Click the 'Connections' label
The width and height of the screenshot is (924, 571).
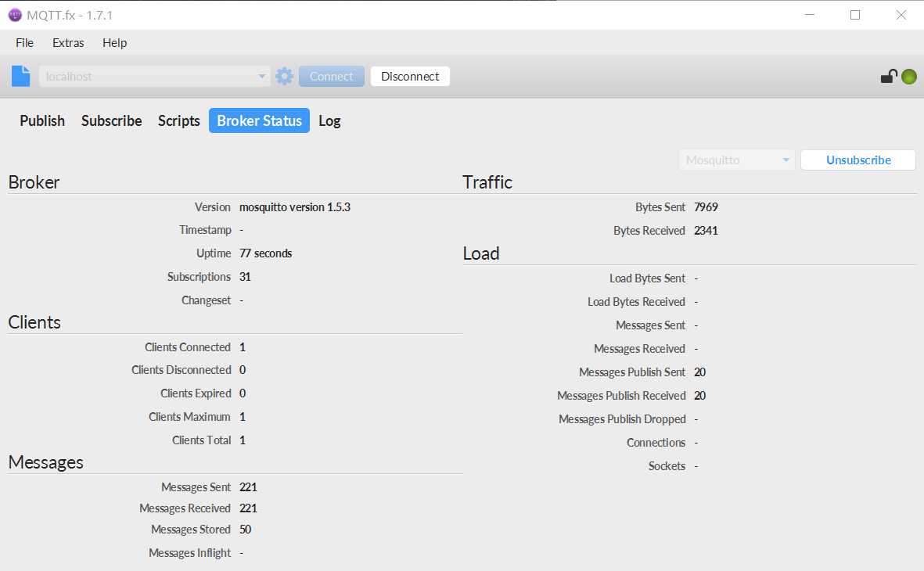click(656, 444)
